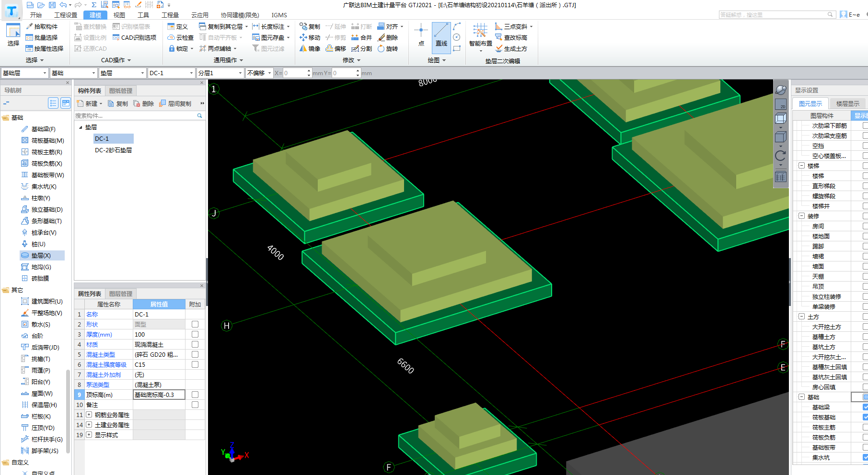Viewport: 868px width, 475px height.
Task: Select the 拾取构件 pick component tool
Action: (42, 26)
